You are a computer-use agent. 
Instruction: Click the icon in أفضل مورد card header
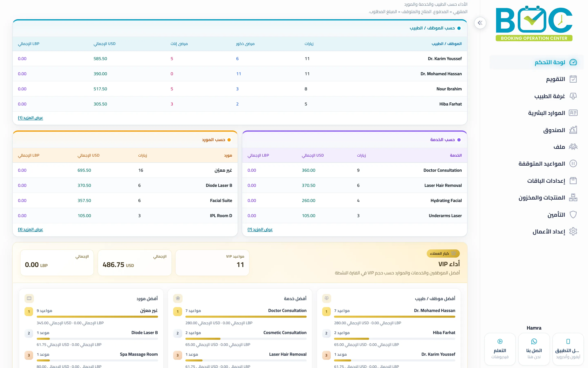(29, 298)
